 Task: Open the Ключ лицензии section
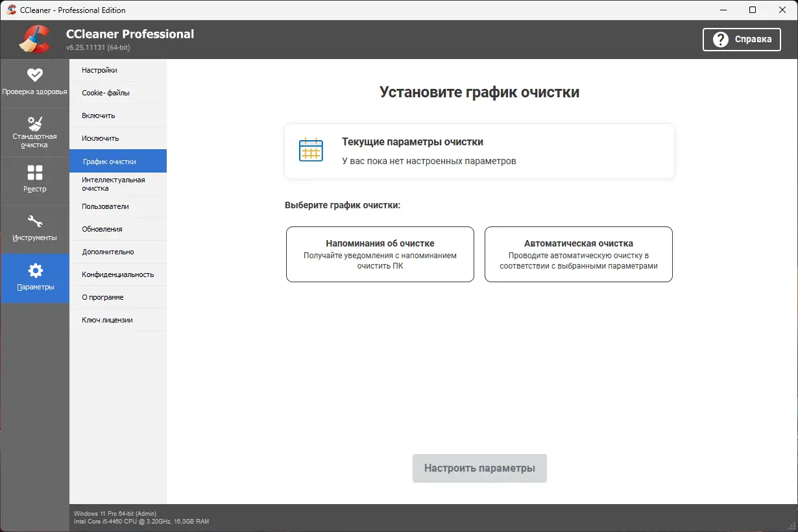(x=118, y=320)
